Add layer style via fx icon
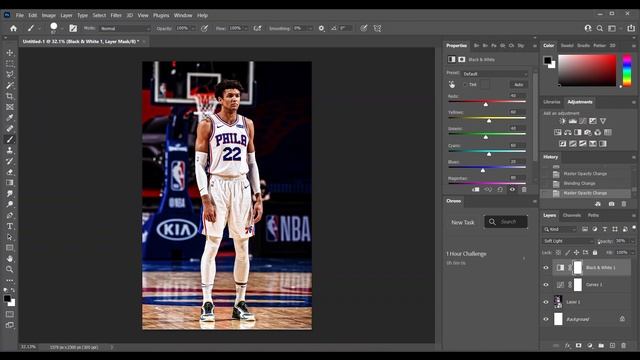The width and height of the screenshot is (640, 360). (x=567, y=346)
